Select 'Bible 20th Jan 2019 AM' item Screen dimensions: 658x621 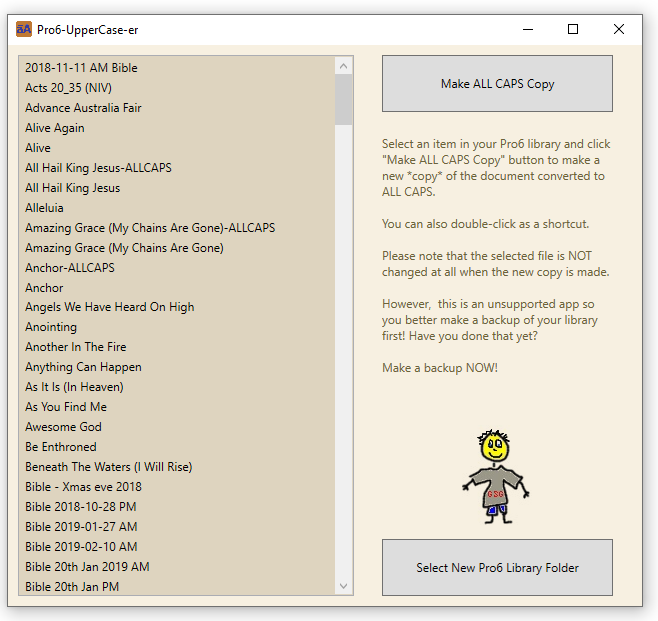click(177, 566)
